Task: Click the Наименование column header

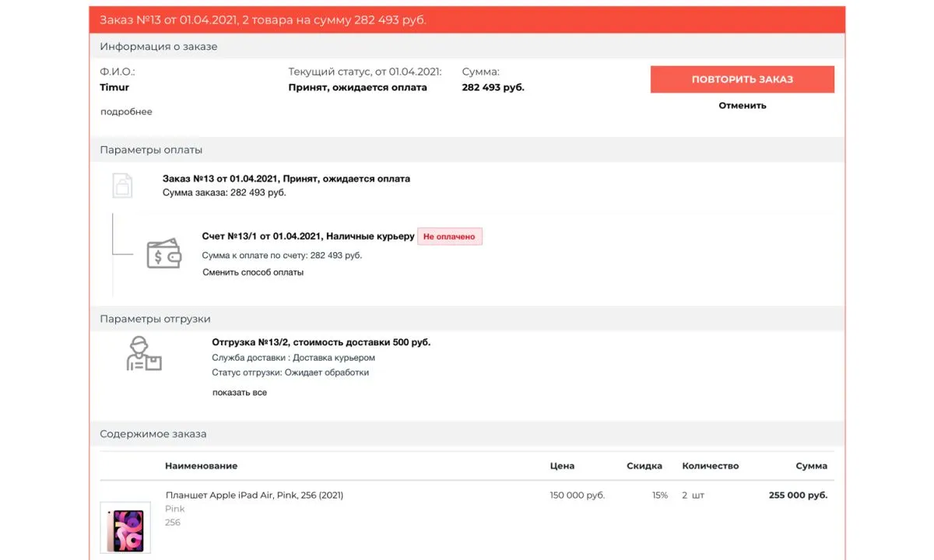Action: tap(201, 466)
